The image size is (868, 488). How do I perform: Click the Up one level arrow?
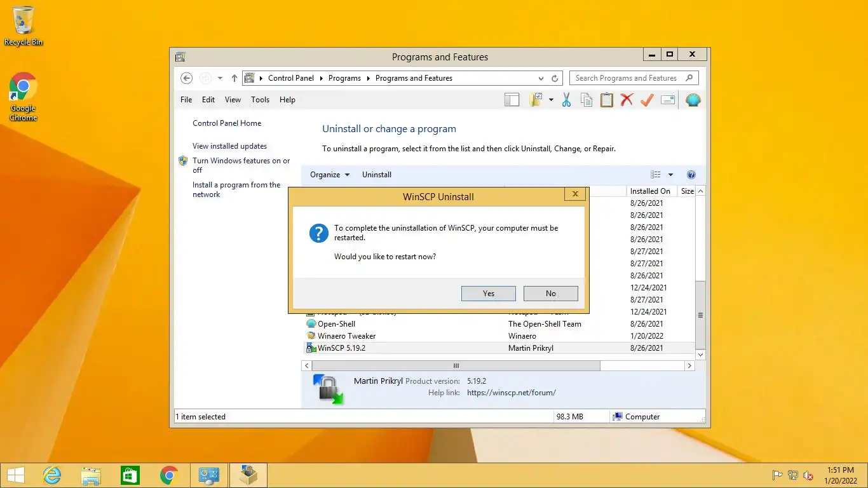(234, 78)
